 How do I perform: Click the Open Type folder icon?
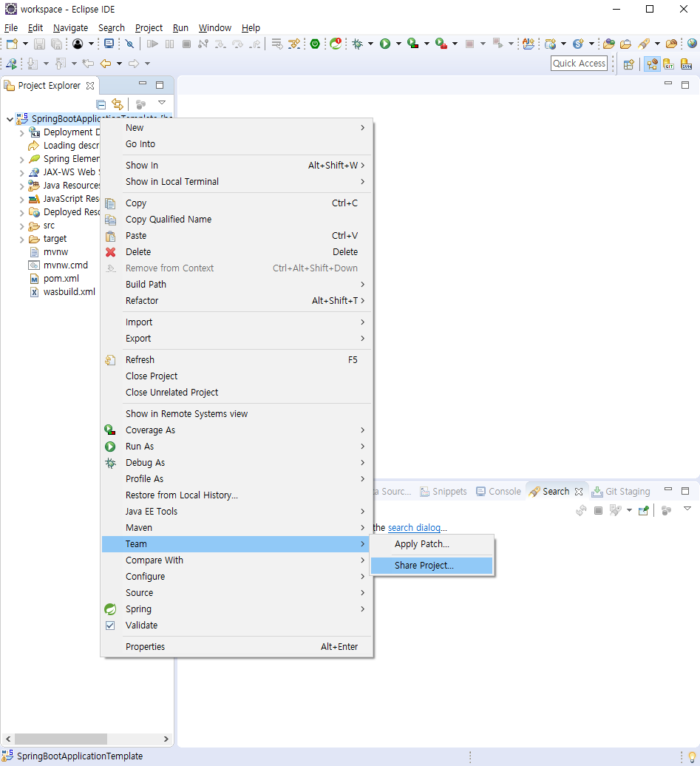click(x=608, y=44)
